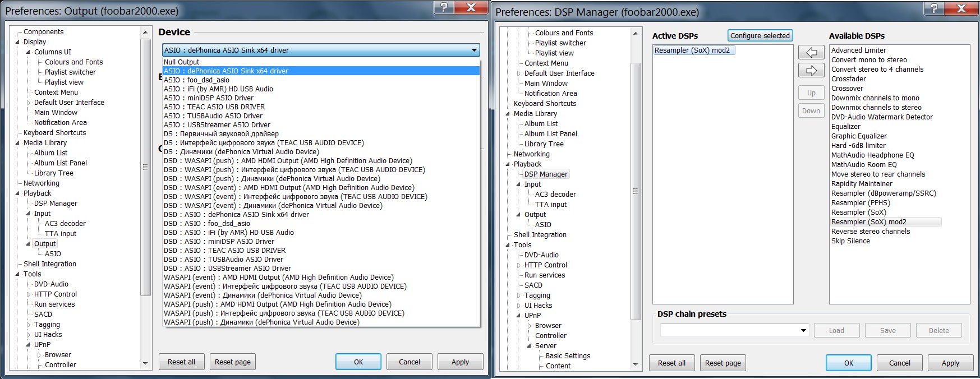Screen dimensions: 980x379
Task: Select DVD-Audio Watermark Detector DSP
Action: click(x=882, y=117)
